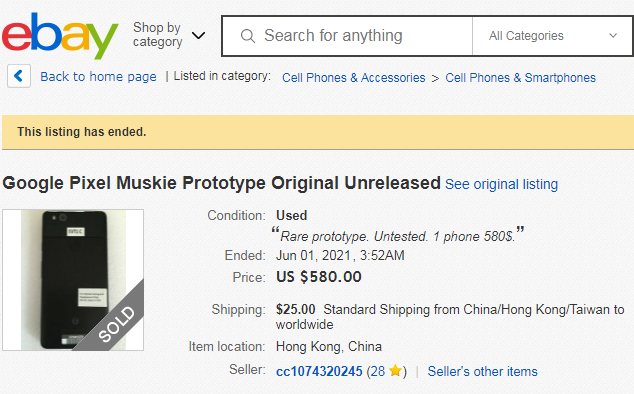The height and width of the screenshot is (394, 634).
Task: Click See original listing link
Action: pyautogui.click(x=501, y=184)
